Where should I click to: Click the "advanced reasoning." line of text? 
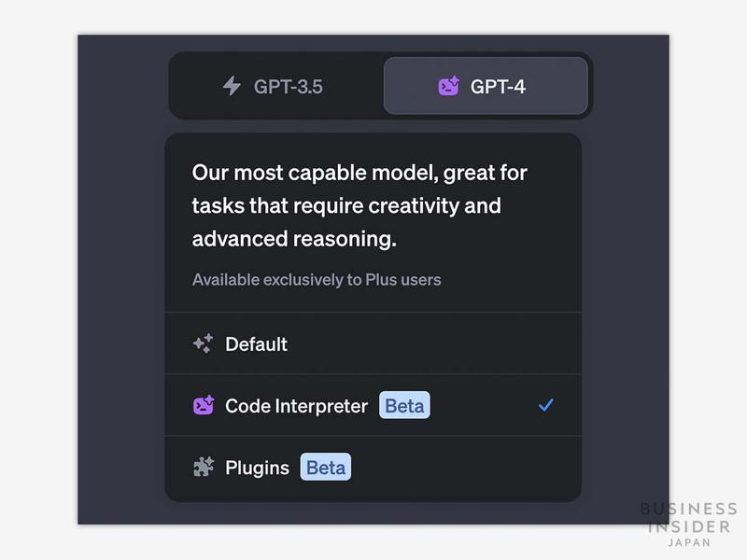pos(294,239)
